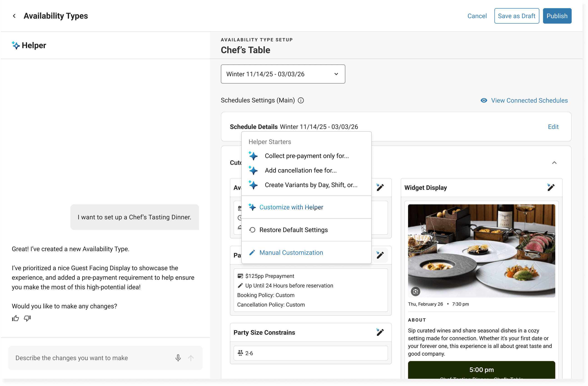Select Collect pre-payment only for... starter
This screenshot has width=588, height=386.
pos(306,156)
